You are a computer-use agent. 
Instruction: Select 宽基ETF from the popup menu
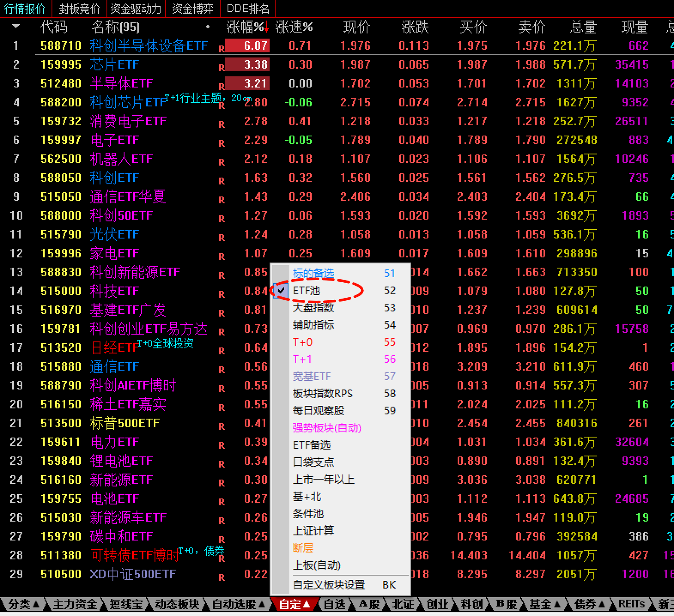312,377
